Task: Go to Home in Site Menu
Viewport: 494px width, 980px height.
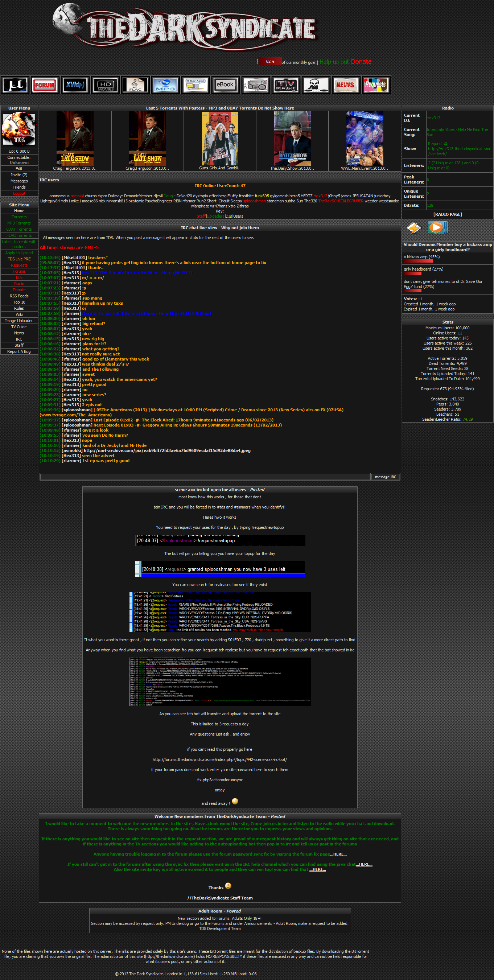Action: click(19, 211)
